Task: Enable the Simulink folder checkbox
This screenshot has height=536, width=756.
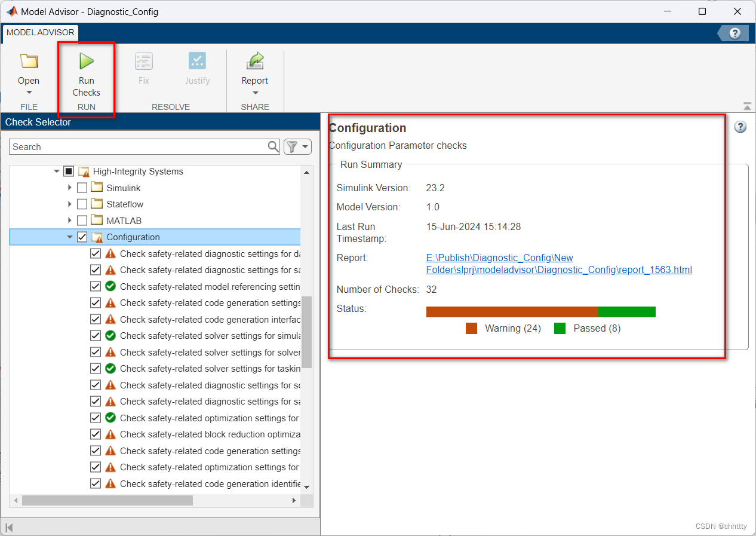Action: 82,188
